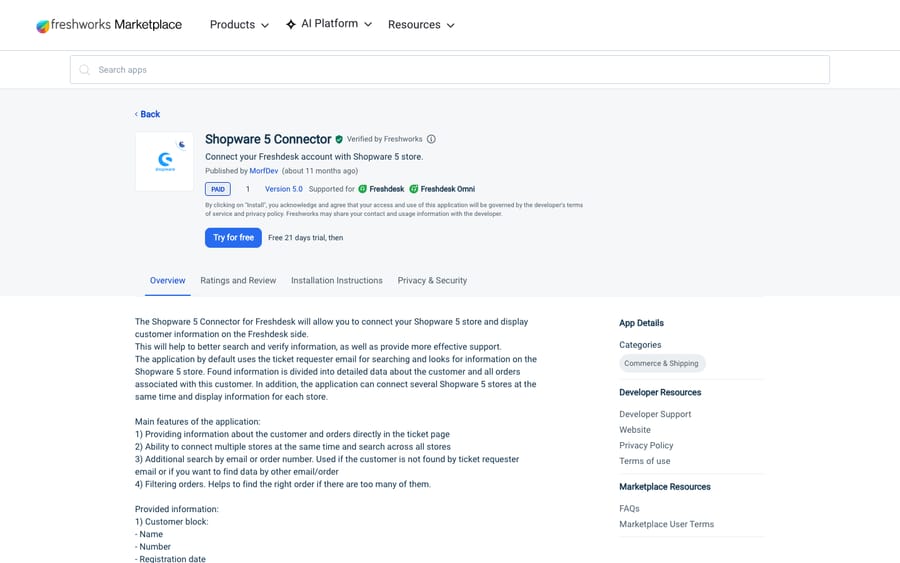This screenshot has width=900, height=563.
Task: Open the Marketplace User Terms link
Action: (666, 524)
